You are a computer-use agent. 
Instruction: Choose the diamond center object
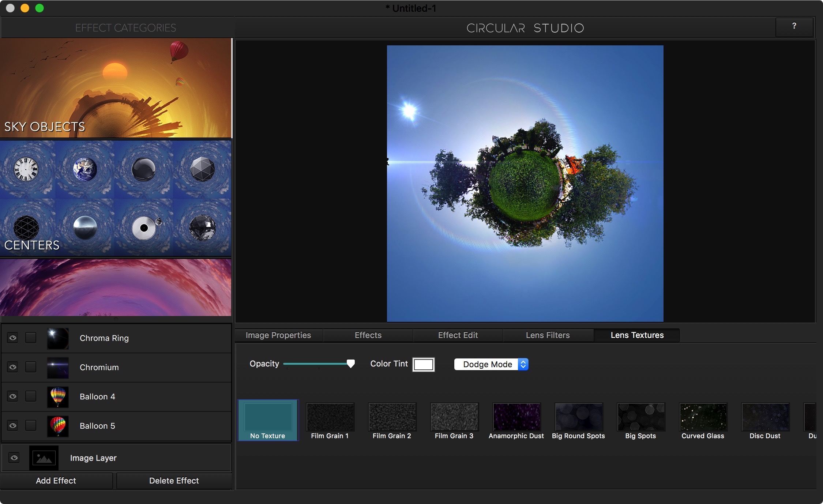pos(202,228)
